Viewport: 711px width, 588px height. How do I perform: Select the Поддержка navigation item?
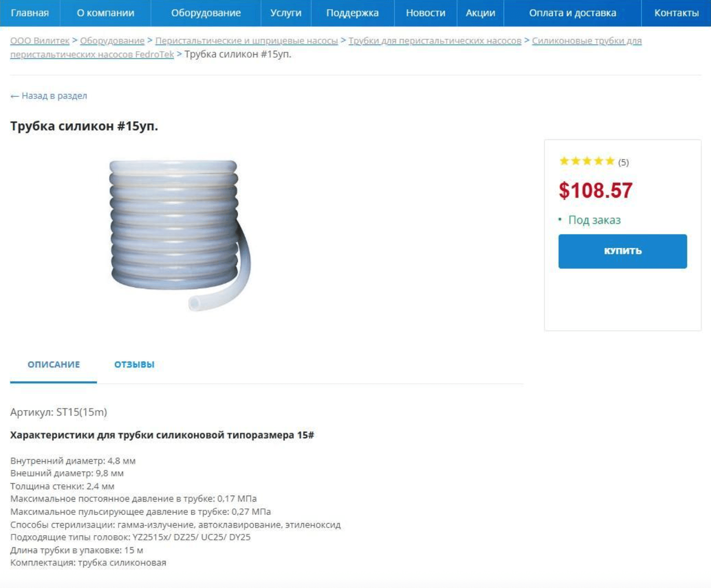pos(352,13)
